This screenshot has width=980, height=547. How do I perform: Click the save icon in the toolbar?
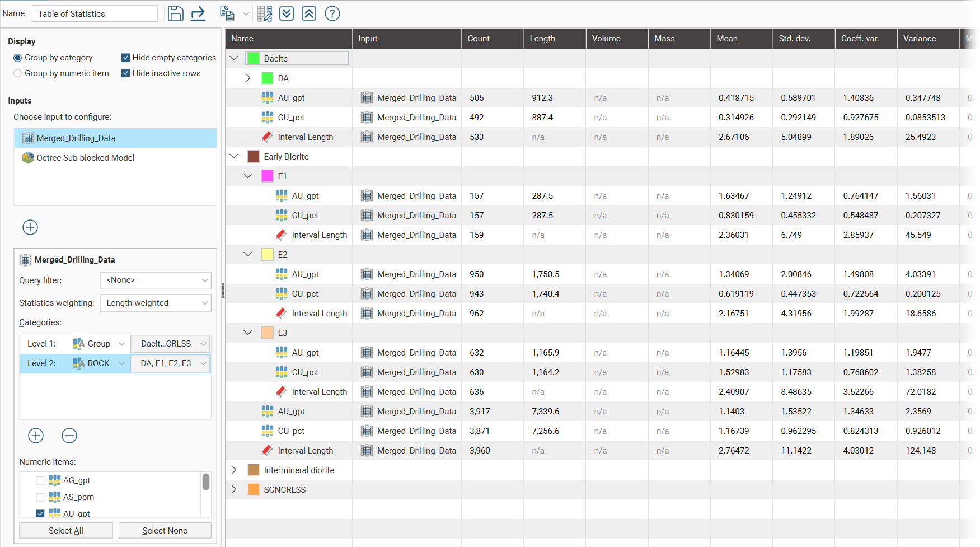click(175, 13)
